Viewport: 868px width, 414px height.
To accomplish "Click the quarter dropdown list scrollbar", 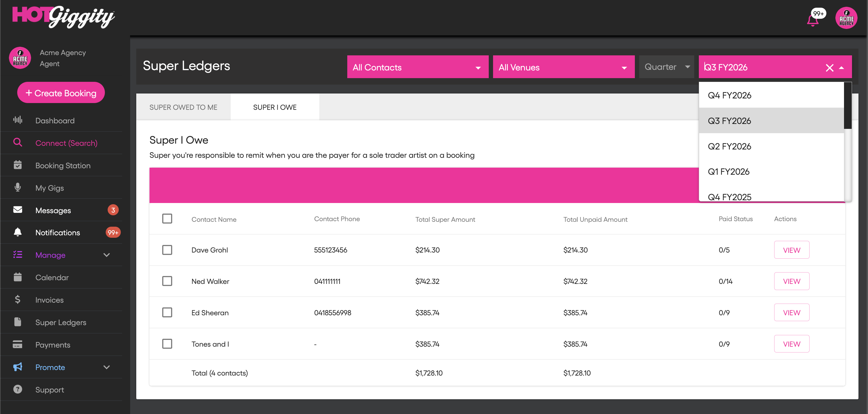I will point(847,106).
